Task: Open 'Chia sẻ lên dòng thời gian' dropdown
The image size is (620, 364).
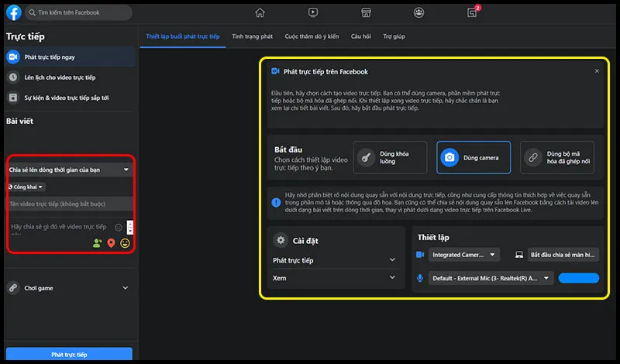Action: click(x=68, y=170)
